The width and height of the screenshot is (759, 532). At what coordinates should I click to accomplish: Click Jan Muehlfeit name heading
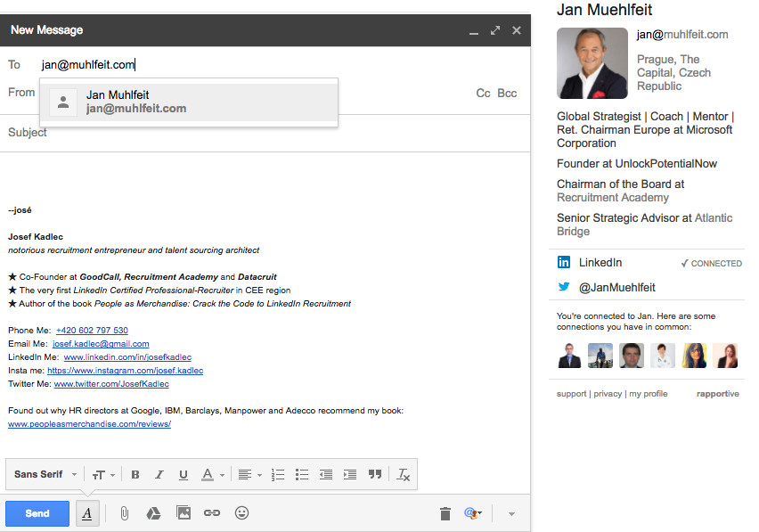[604, 10]
